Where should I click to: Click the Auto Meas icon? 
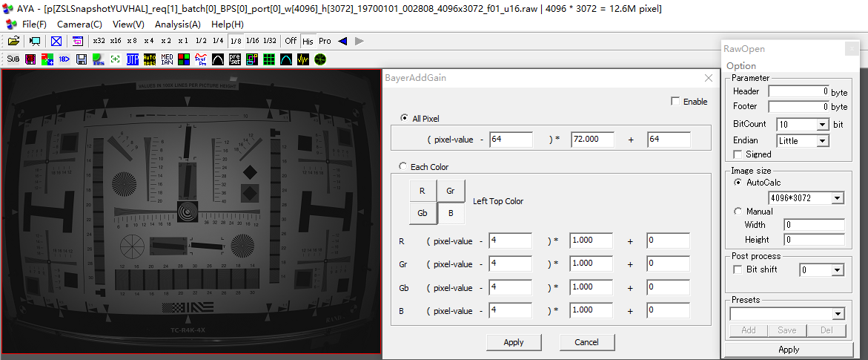click(150, 59)
